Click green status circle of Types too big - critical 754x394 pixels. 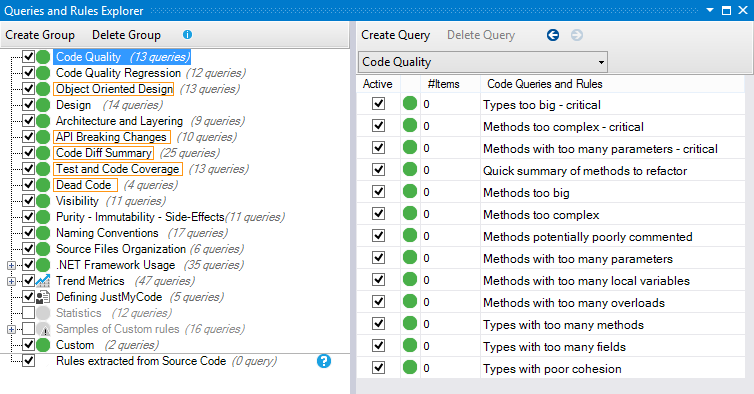pyautogui.click(x=410, y=103)
